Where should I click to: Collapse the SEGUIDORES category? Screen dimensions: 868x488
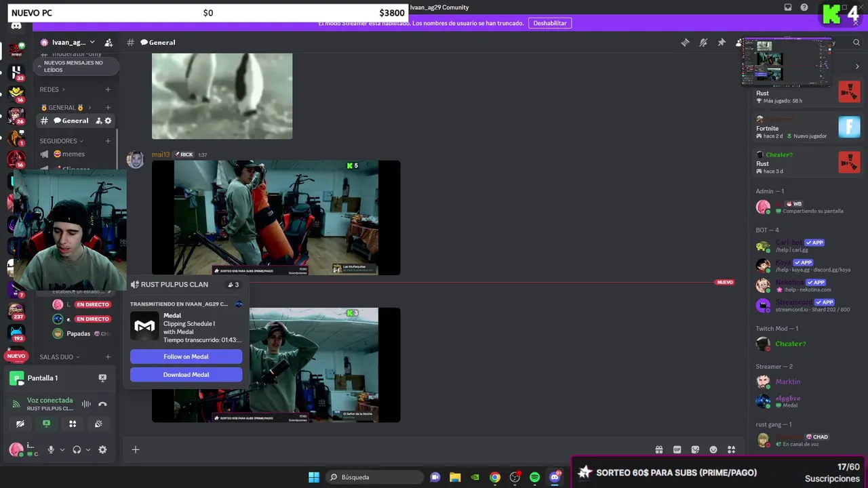coord(61,141)
